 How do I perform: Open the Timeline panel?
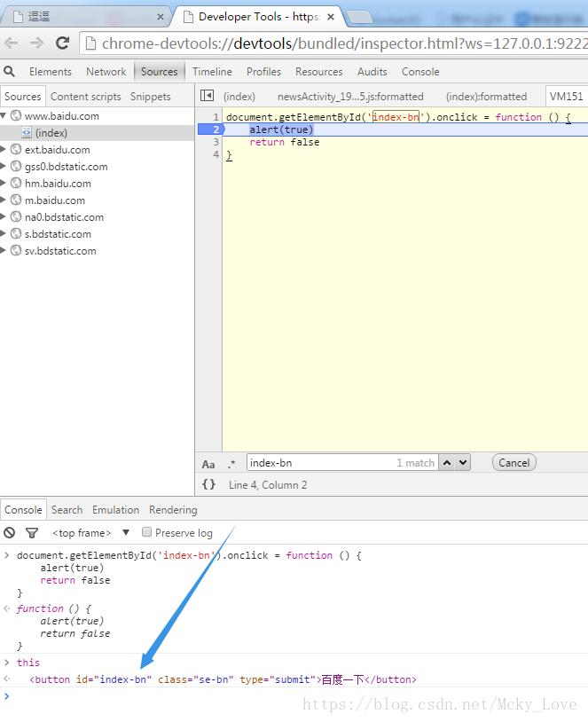[212, 72]
